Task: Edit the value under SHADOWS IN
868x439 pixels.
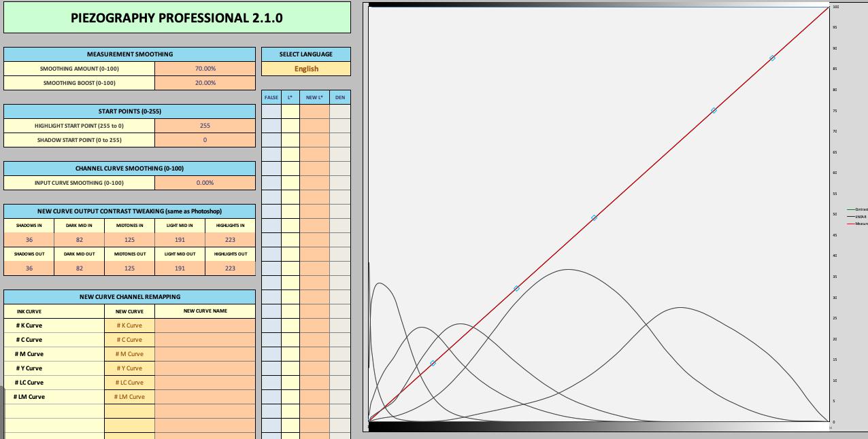Action: tap(29, 240)
